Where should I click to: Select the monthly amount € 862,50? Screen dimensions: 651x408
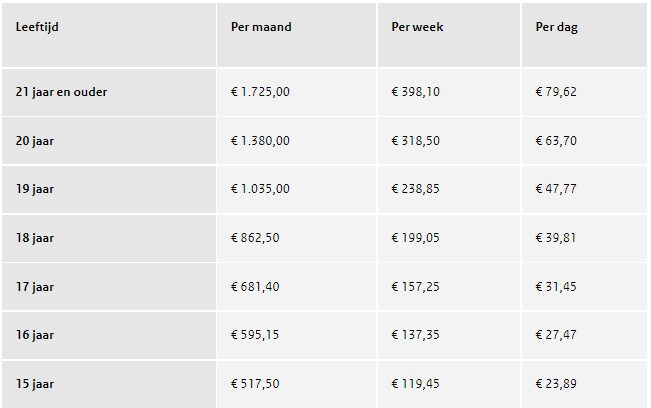coord(255,238)
